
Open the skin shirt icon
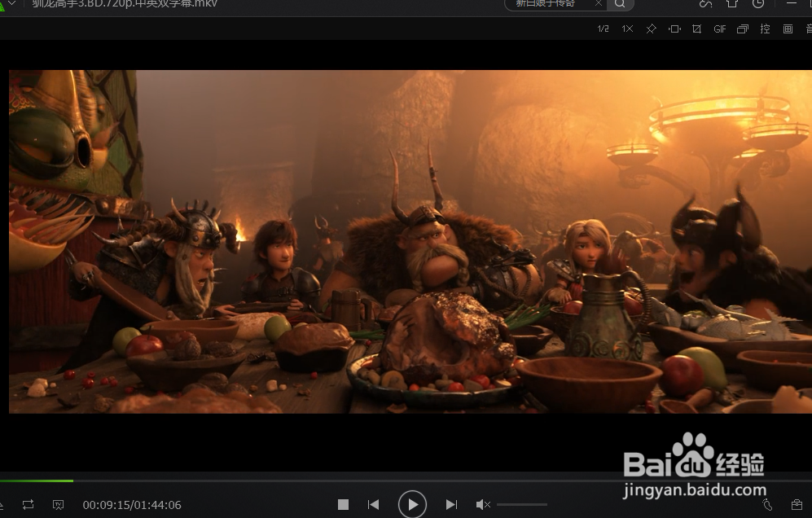(732, 3)
